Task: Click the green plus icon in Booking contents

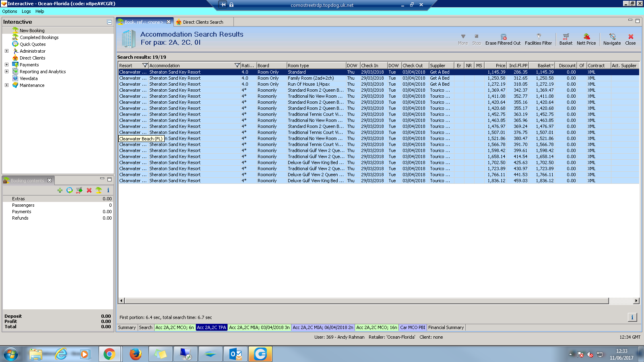Action: (60, 190)
